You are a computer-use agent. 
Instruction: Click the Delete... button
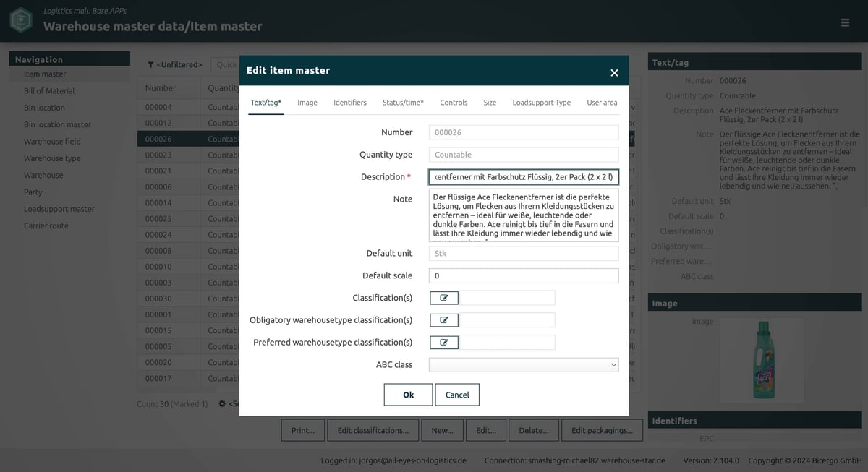(x=533, y=430)
